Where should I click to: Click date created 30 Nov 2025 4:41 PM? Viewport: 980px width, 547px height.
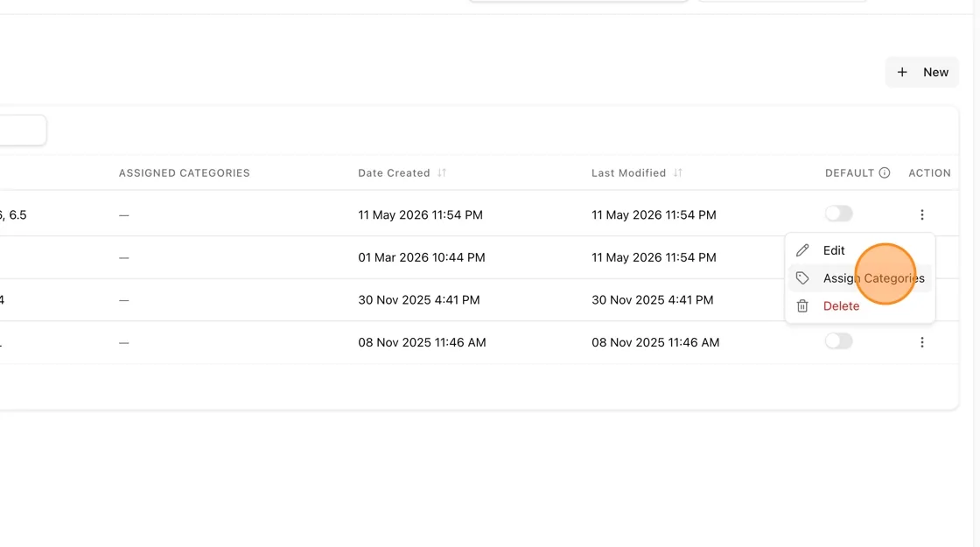419,300
